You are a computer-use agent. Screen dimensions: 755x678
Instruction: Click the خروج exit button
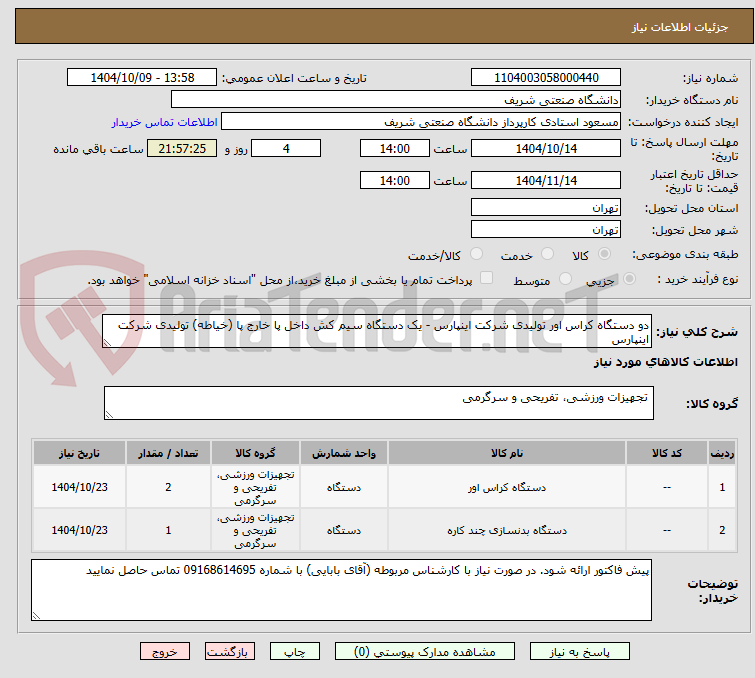click(165, 652)
